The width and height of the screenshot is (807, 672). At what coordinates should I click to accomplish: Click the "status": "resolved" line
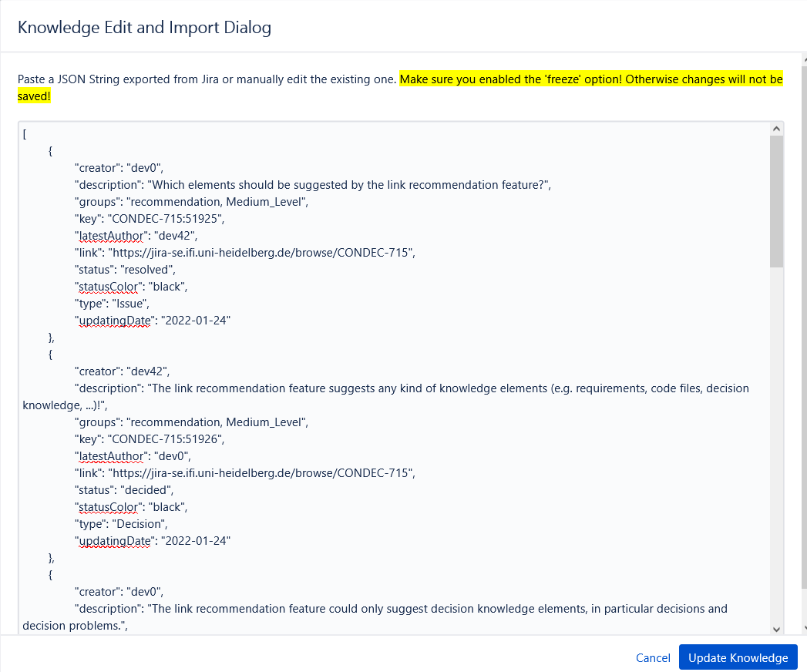point(125,270)
